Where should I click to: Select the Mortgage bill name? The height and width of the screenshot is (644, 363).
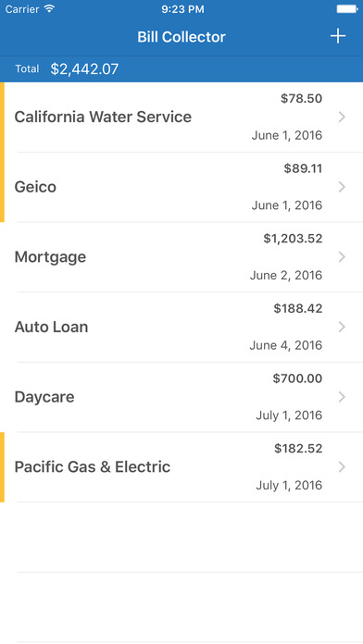tap(50, 257)
